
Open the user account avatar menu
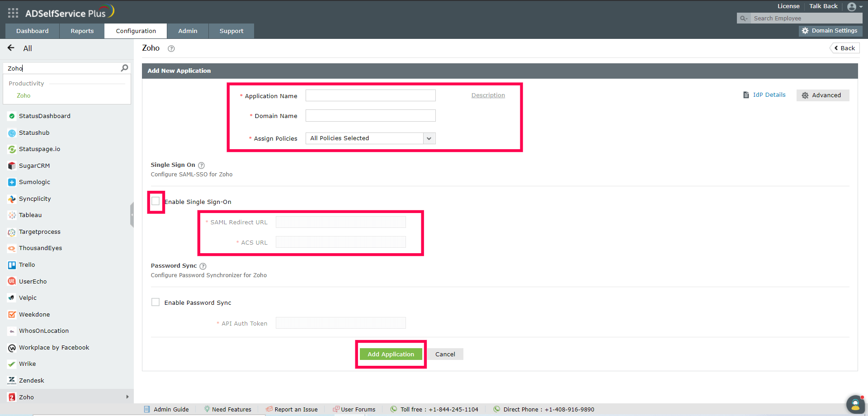(x=854, y=7)
